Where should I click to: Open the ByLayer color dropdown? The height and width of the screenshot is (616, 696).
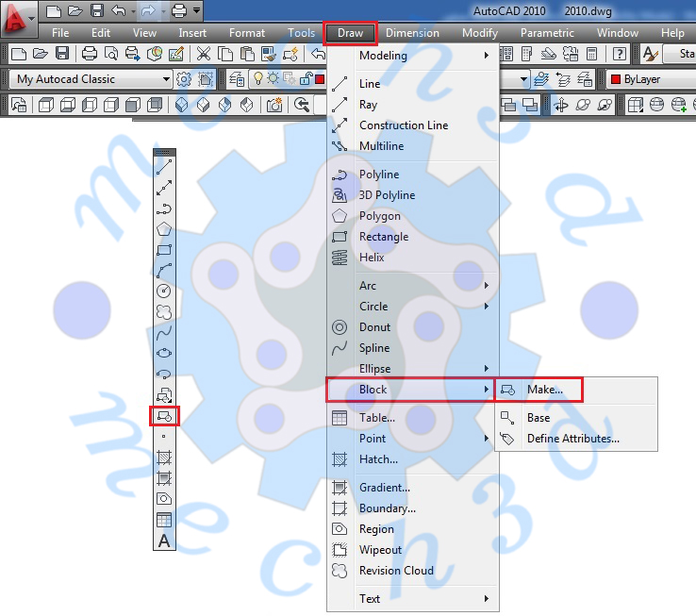[x=653, y=79]
